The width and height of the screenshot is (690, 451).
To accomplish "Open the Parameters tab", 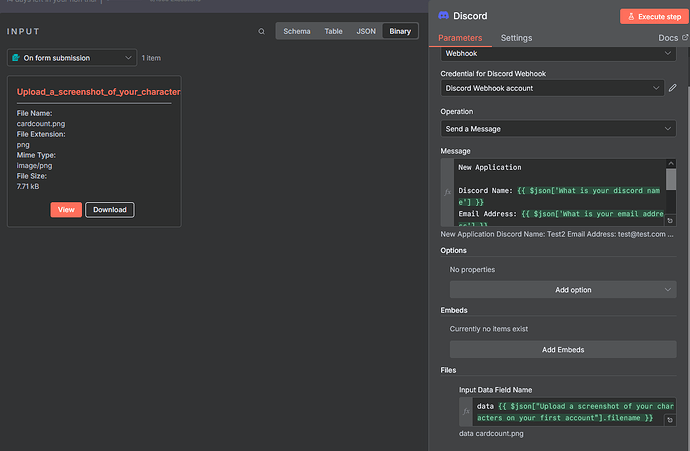I will 460,38.
